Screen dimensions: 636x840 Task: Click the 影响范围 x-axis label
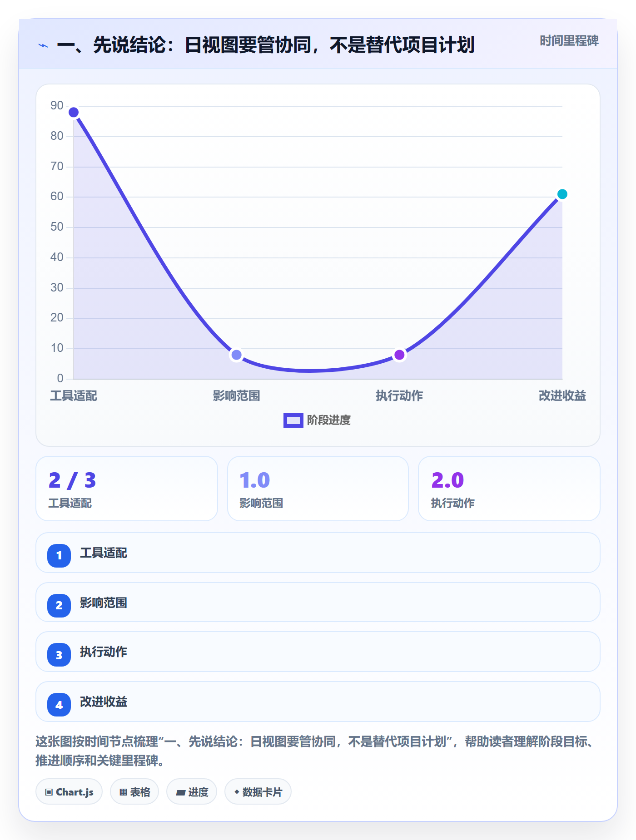click(236, 395)
